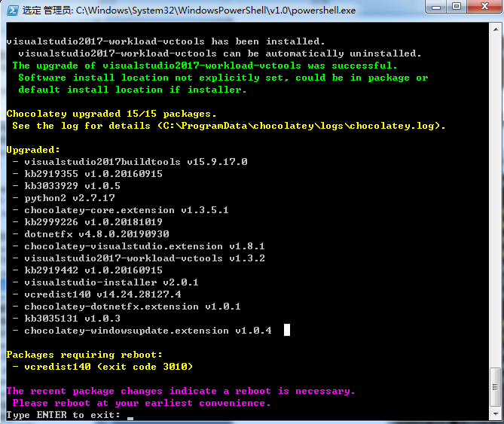
Task: Open the PowerShell system menu icon
Action: click(x=13, y=11)
